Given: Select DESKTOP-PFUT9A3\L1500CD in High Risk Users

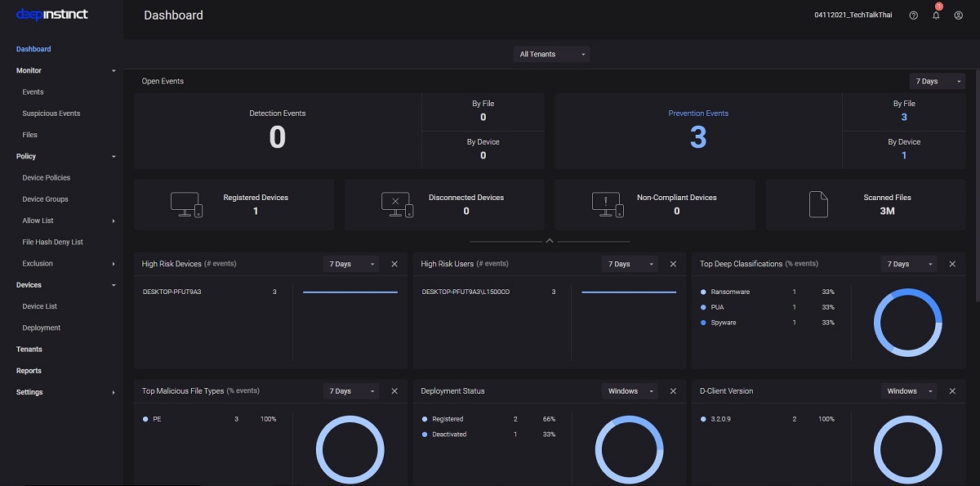Looking at the screenshot, I should point(465,292).
